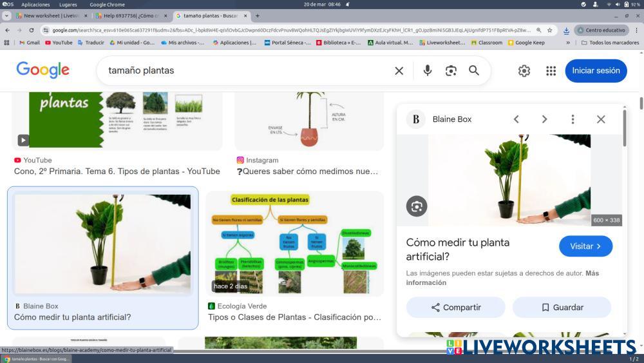Image resolution: width=644 pixels, height=363 pixels.
Task: Click the Compartir share button
Action: pos(455,308)
